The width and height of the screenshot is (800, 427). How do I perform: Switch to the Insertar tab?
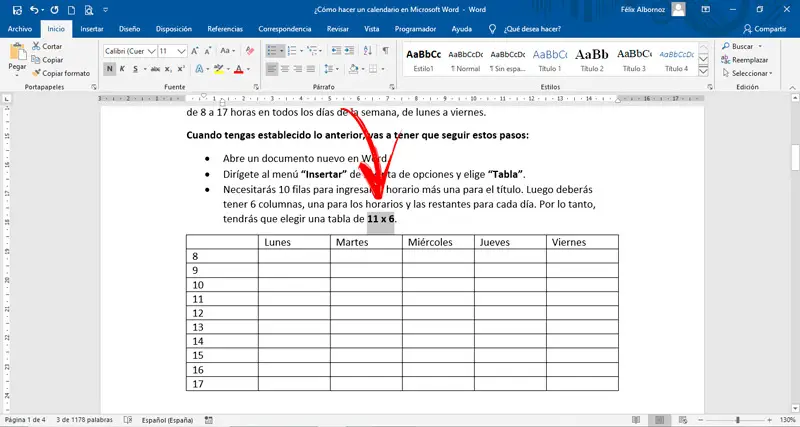click(92, 29)
